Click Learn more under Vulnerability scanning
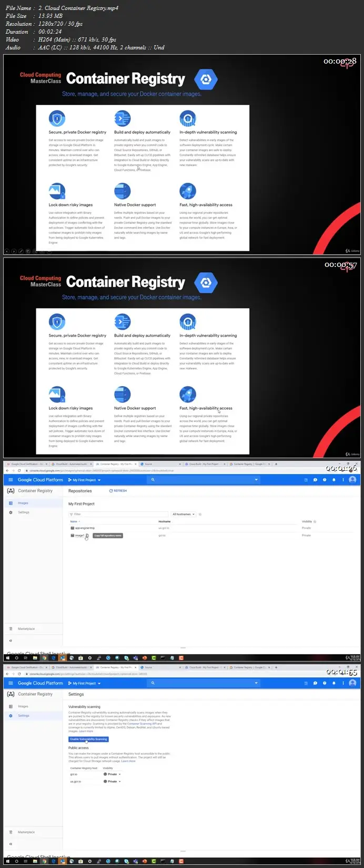This screenshot has height=868, width=364. pos(86,731)
